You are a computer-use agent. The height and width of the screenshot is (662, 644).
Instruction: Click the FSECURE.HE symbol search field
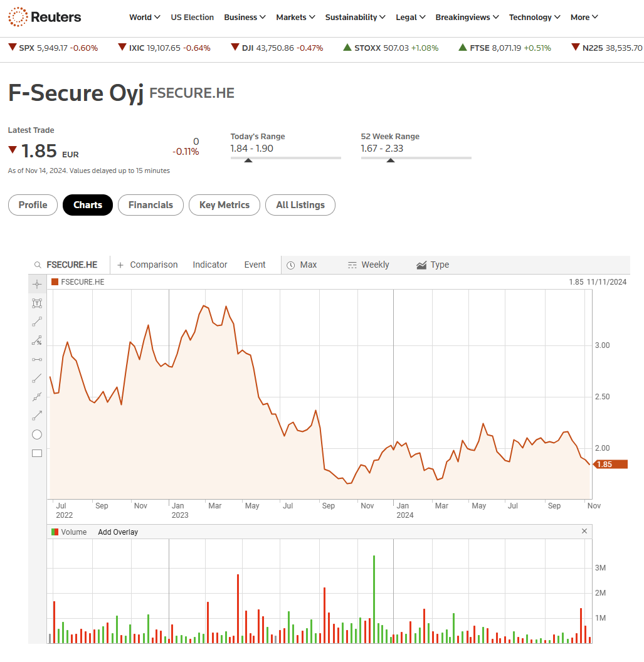(71, 265)
